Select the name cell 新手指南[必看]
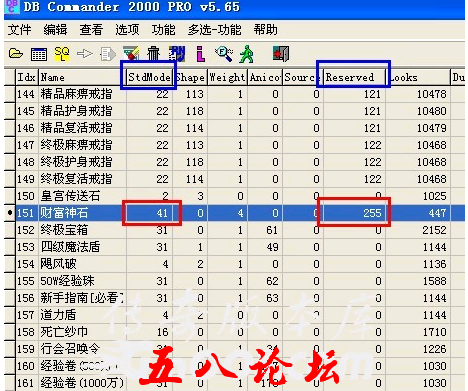Viewport: 468px width, 391px height. coord(82,298)
